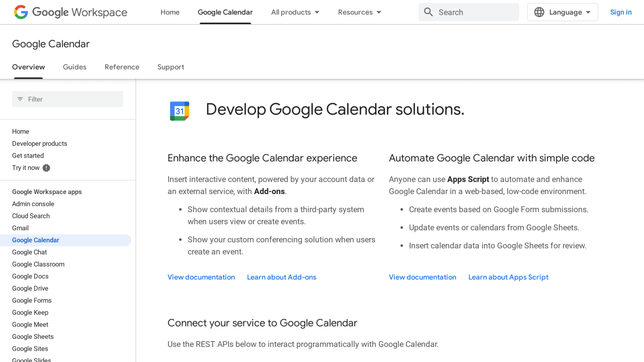Click the search magnifier icon
Screen dimensions: 644x362
[428, 12]
